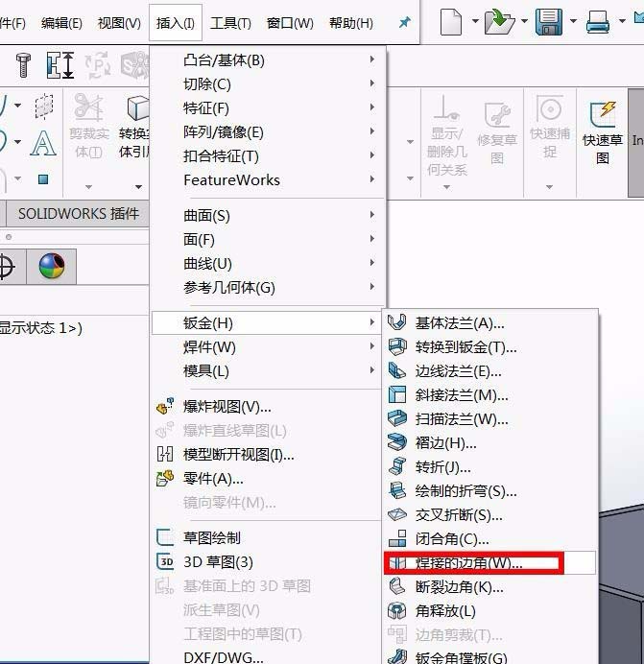Select 闭合角(C)... option
644x664 pixels.
490,538
